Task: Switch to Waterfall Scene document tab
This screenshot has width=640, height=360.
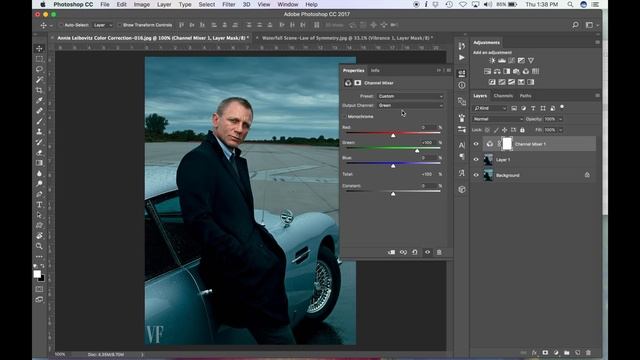Action: click(347, 38)
